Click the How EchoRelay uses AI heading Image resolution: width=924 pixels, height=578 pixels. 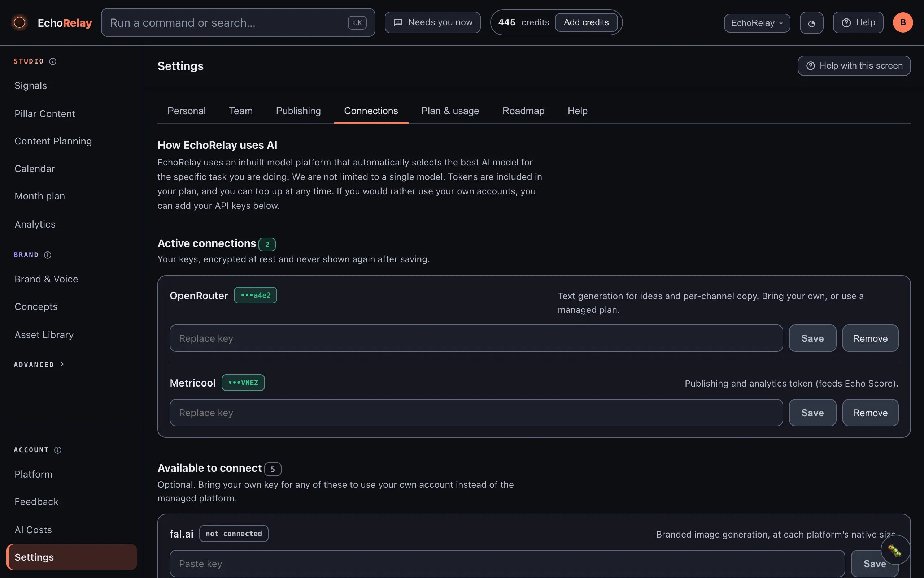(x=217, y=145)
